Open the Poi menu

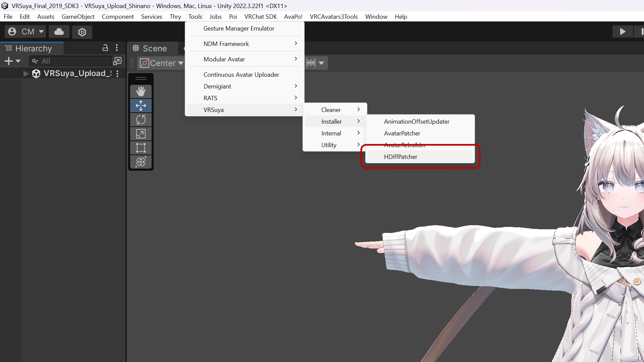point(233,17)
